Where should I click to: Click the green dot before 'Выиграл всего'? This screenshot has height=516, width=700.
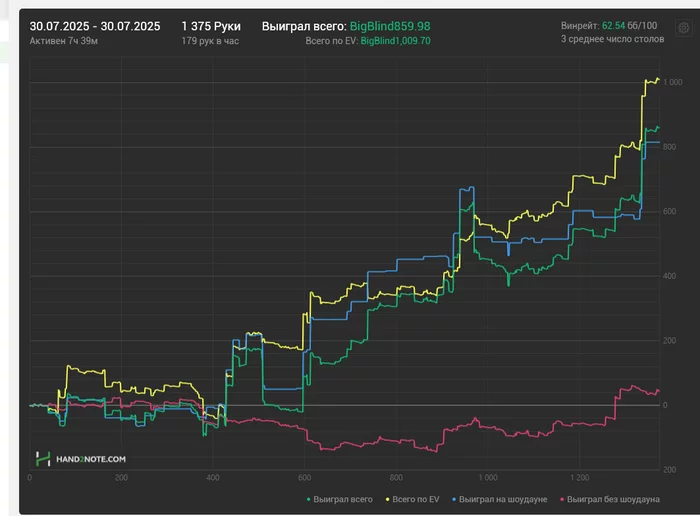point(308,499)
